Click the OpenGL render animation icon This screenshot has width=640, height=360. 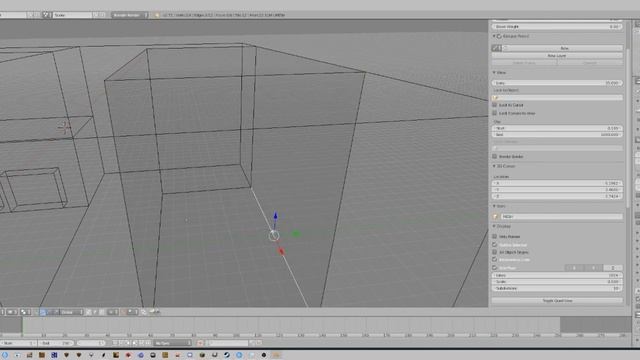tap(158, 312)
